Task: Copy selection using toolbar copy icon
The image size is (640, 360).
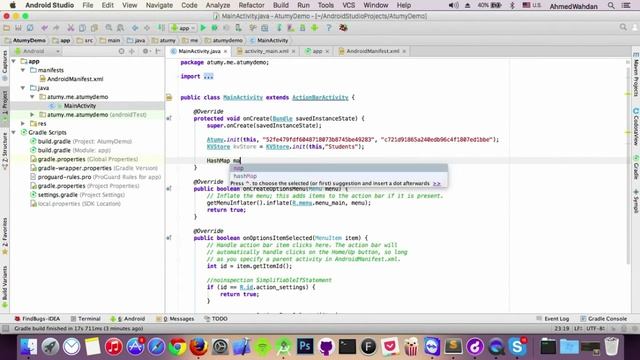Action: [x=82, y=28]
